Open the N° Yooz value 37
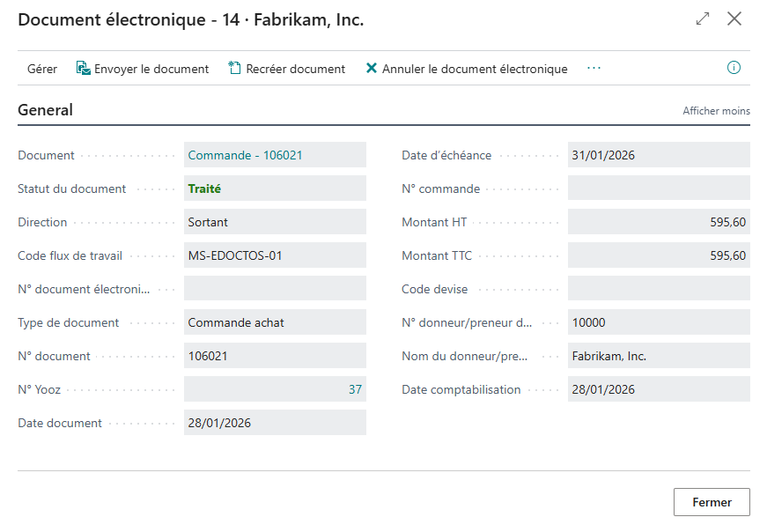Screen dimensions: 767x532 pos(355,389)
